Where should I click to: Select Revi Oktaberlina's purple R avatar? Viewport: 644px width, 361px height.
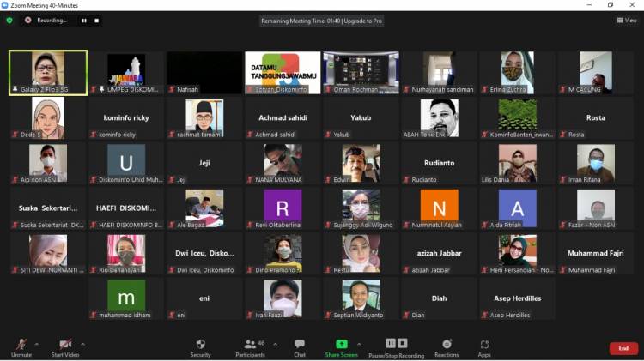click(x=283, y=208)
